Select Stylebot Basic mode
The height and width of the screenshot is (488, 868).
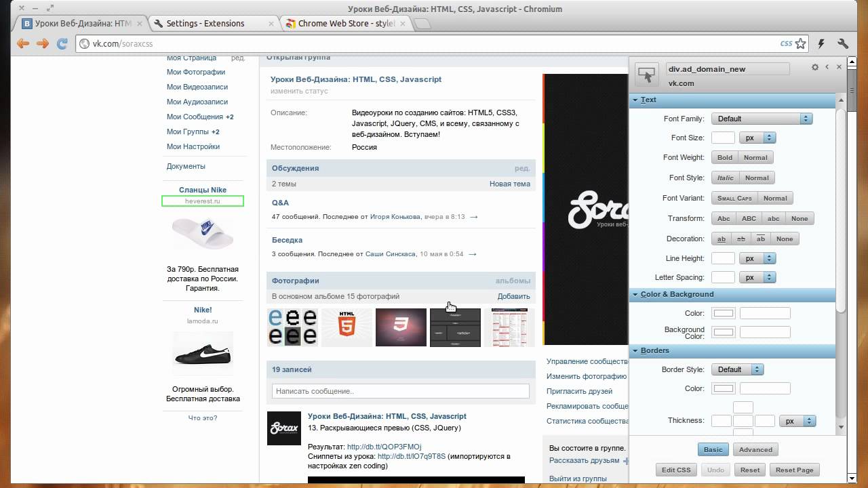(x=713, y=449)
